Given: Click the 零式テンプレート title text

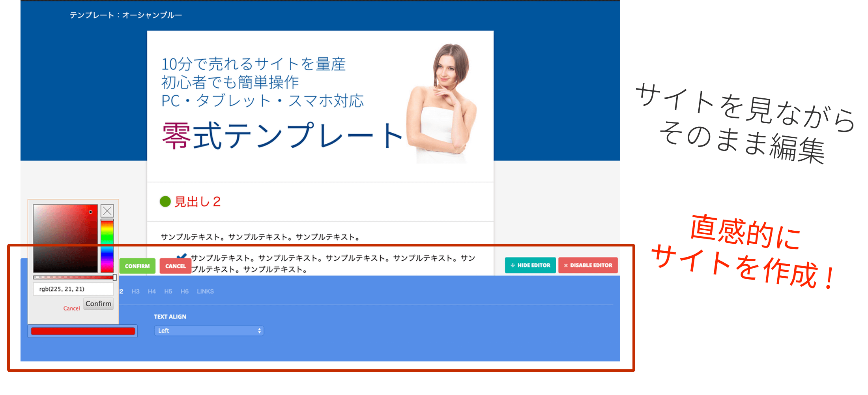Looking at the screenshot, I should pos(282,135).
